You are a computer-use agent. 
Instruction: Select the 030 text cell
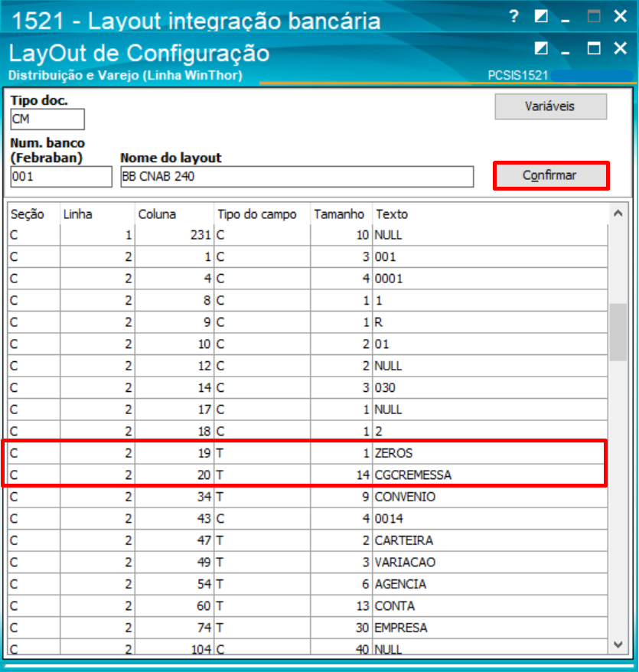coord(490,388)
